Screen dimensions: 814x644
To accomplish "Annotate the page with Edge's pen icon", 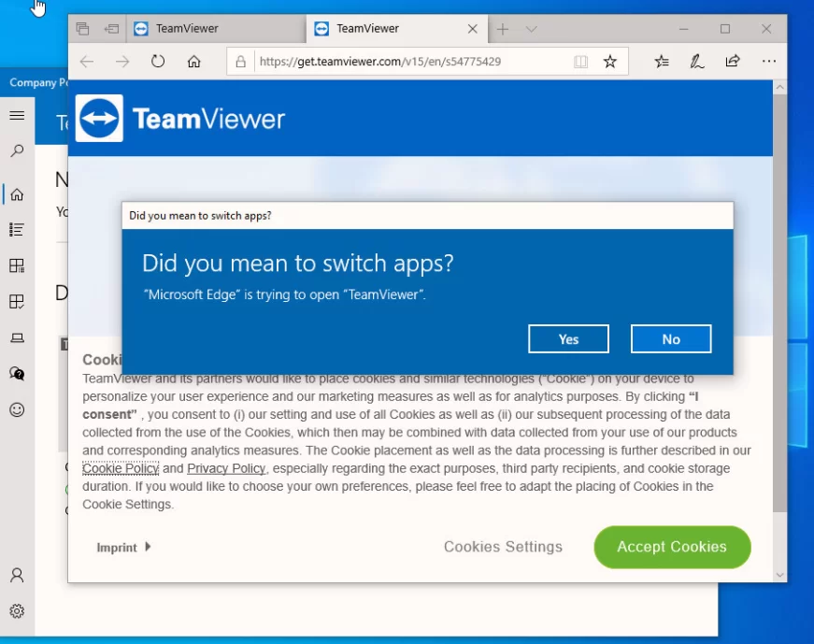I will (696, 61).
